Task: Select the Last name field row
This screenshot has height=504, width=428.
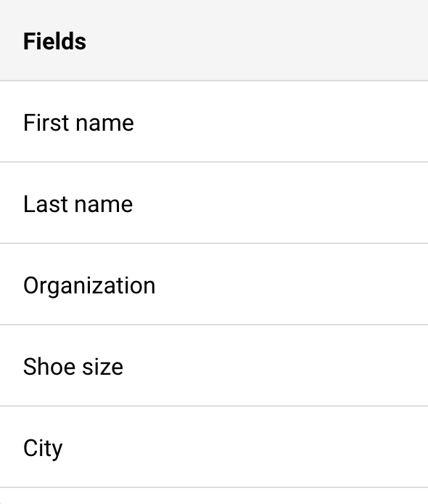Action: 214,203
